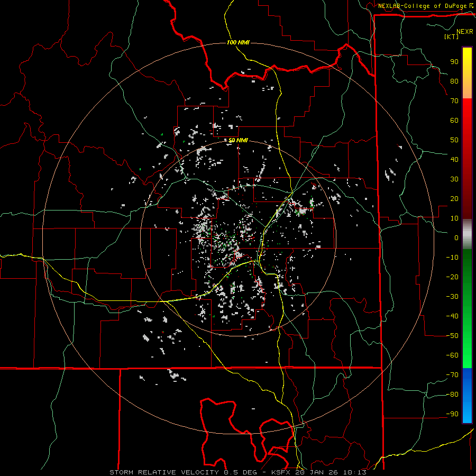Click the 0 knot scale label
This screenshot has height=476, width=476.
click(456, 238)
